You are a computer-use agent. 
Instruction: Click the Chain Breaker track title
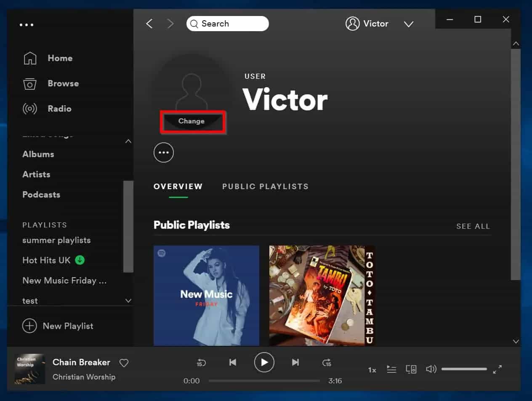(x=81, y=362)
